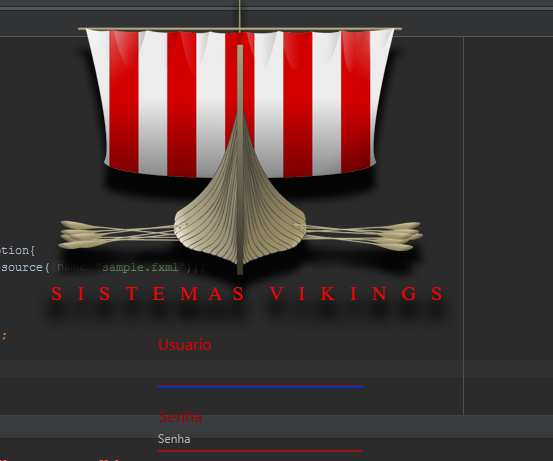Click the red and white striped sail
The height and width of the screenshot is (461, 553).
tap(240, 103)
